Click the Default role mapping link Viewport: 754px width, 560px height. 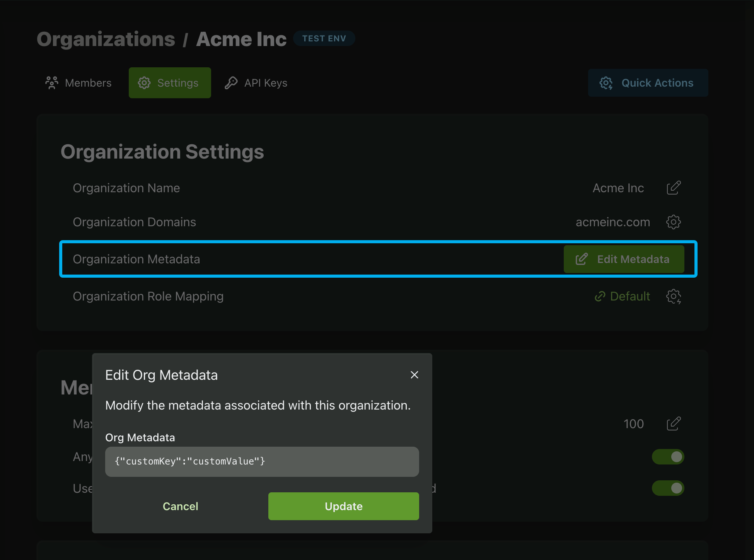pyautogui.click(x=622, y=296)
